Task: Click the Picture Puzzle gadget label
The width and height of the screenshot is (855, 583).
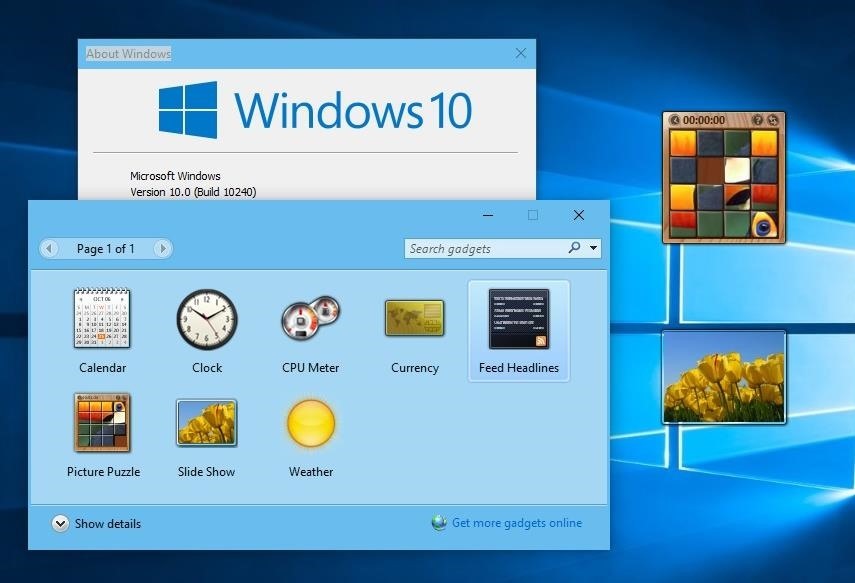Action: 104,472
